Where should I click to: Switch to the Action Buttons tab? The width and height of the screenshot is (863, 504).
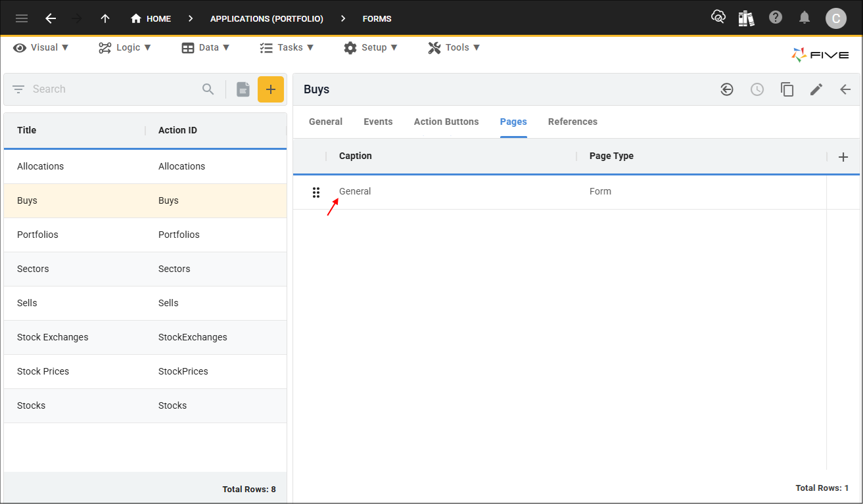pos(446,122)
